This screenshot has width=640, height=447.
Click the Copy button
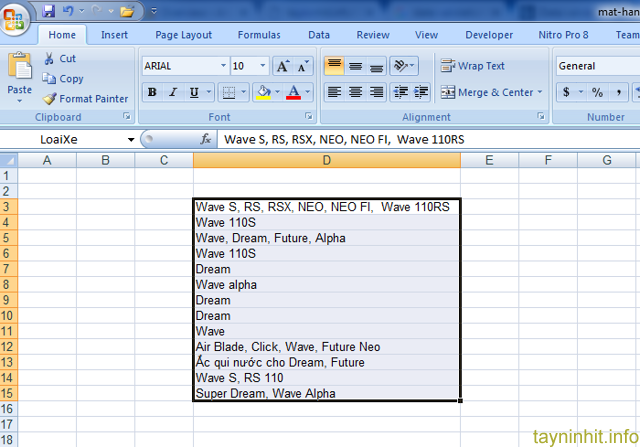tap(63, 79)
